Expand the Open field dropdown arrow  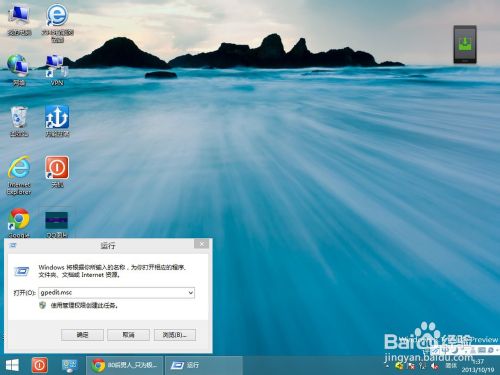pyautogui.click(x=191, y=293)
